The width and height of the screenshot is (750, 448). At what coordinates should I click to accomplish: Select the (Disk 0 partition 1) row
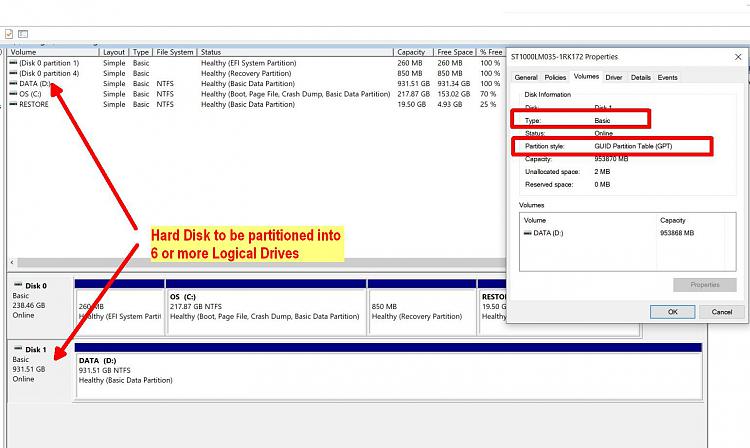256,63
